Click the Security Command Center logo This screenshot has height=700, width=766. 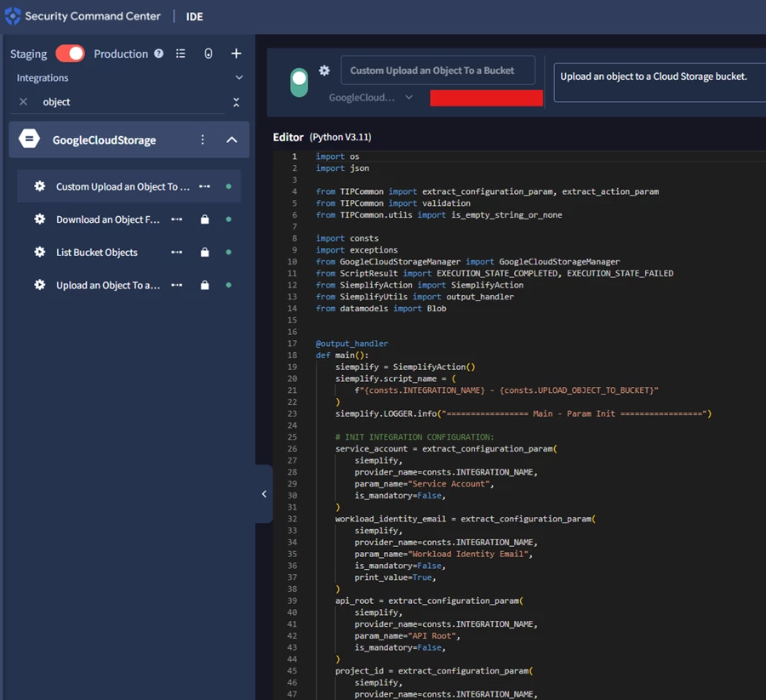tap(13, 16)
